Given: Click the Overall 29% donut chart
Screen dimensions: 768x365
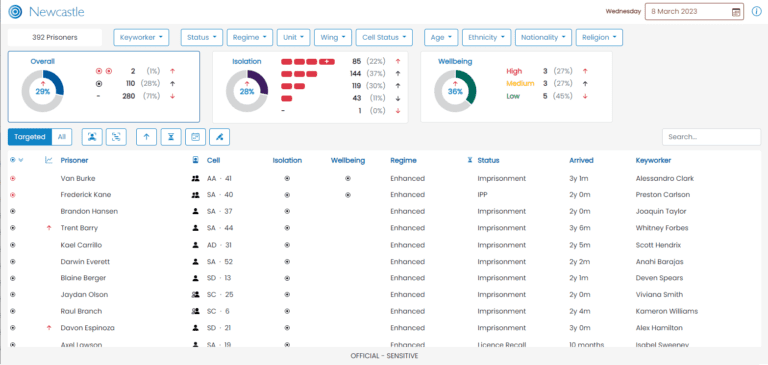Looking at the screenshot, I should (43, 91).
